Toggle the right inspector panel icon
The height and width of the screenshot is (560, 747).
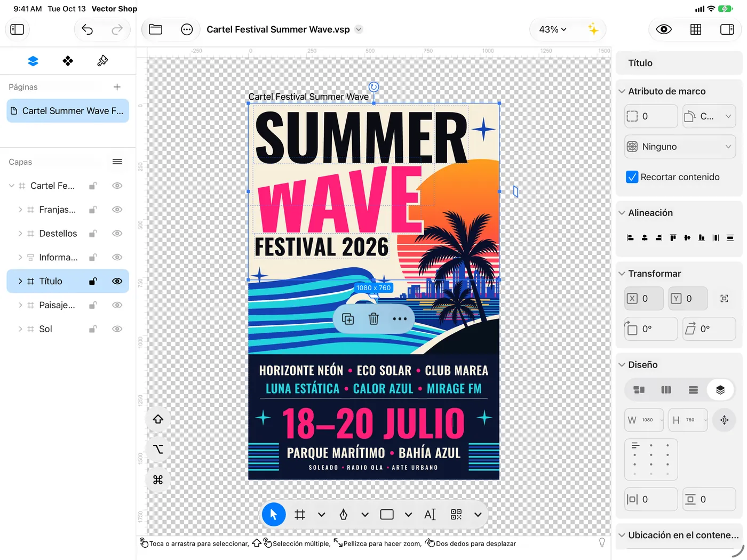tap(727, 29)
